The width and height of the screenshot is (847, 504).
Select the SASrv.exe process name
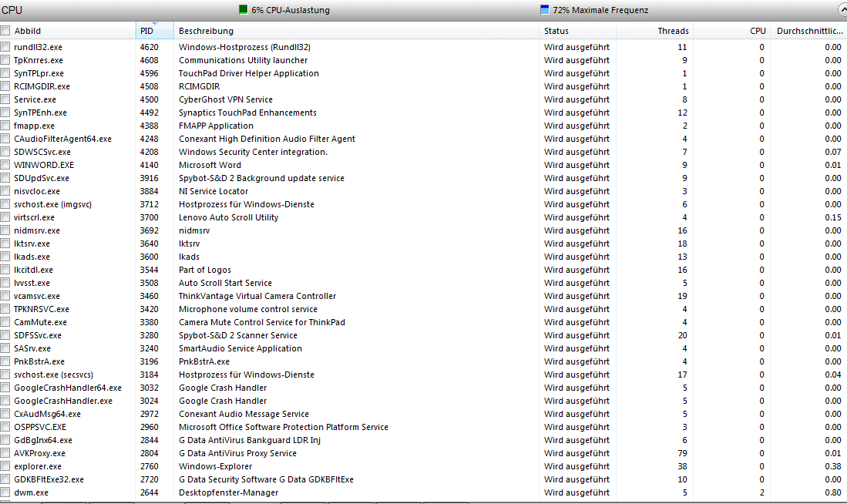point(32,348)
